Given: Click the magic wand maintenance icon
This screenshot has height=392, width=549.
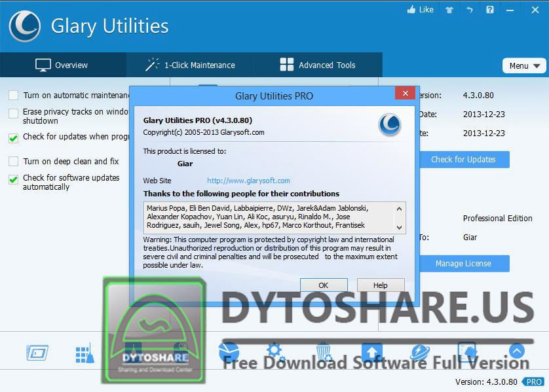Looking at the screenshot, I should [152, 65].
